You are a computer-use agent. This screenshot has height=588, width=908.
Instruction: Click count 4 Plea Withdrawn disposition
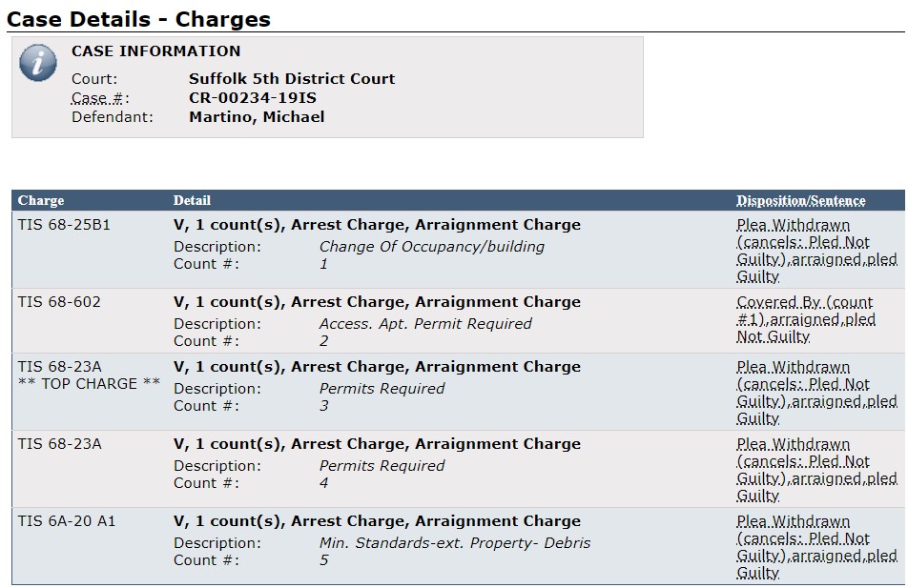pos(816,470)
